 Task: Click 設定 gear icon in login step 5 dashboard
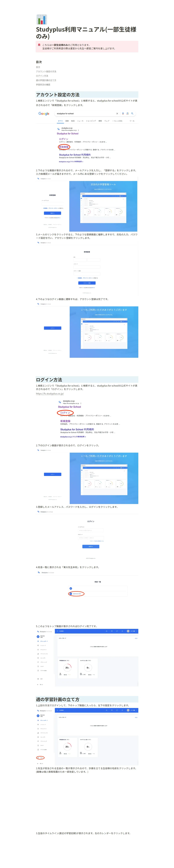point(38,679)
